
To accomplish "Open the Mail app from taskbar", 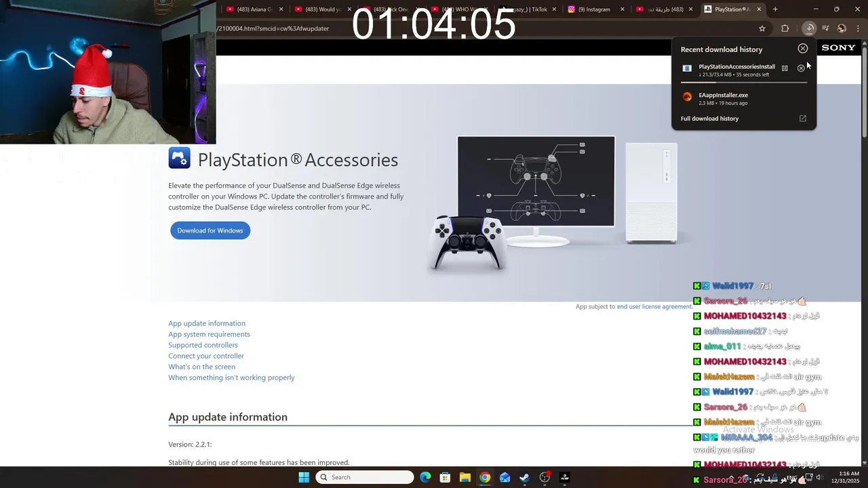I will click(505, 477).
